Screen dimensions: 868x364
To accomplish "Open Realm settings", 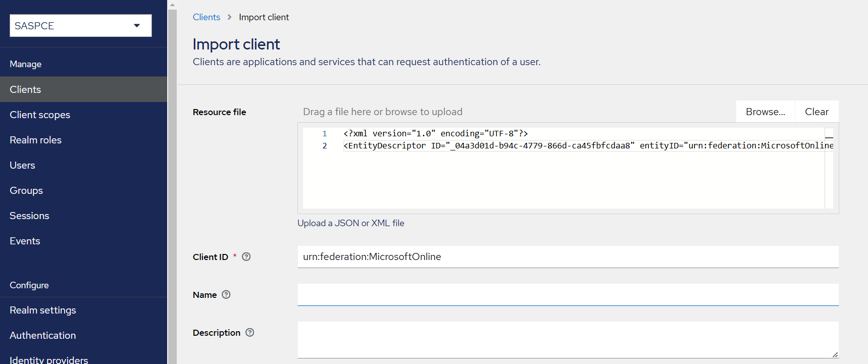I will 43,310.
